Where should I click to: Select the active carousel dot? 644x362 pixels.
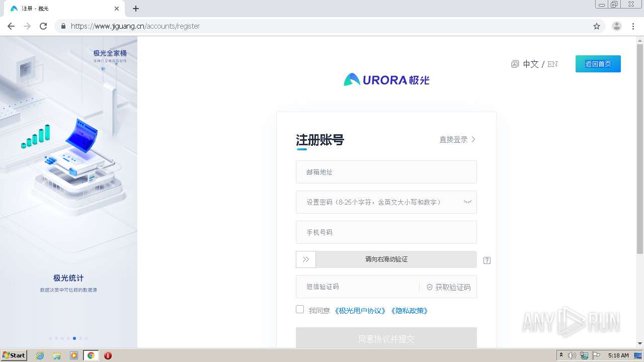[74, 338]
